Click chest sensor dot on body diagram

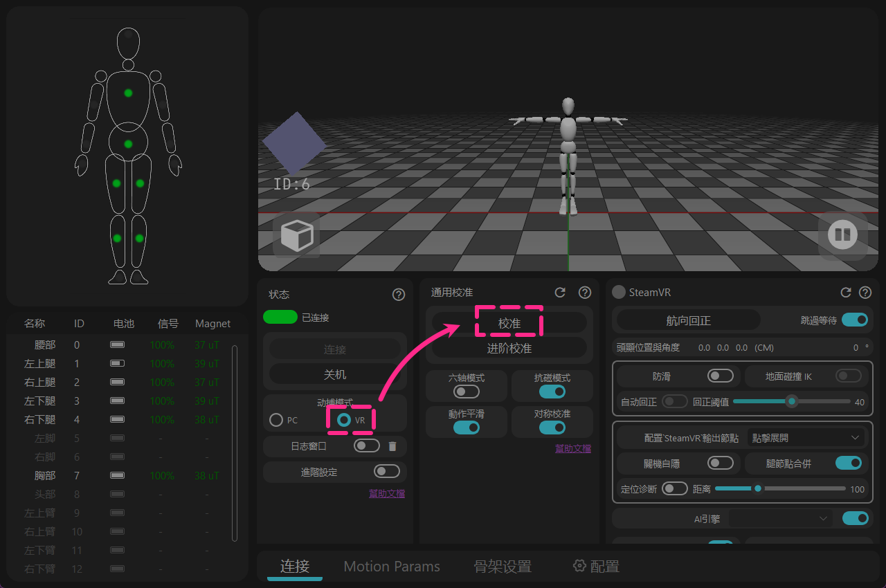coord(128,93)
